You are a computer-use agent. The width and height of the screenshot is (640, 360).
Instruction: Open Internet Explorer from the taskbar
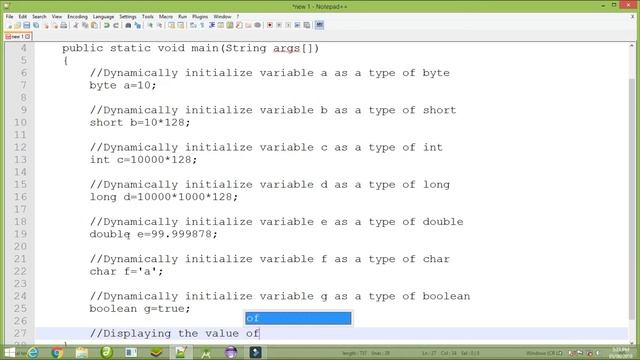pyautogui.click(x=33, y=352)
